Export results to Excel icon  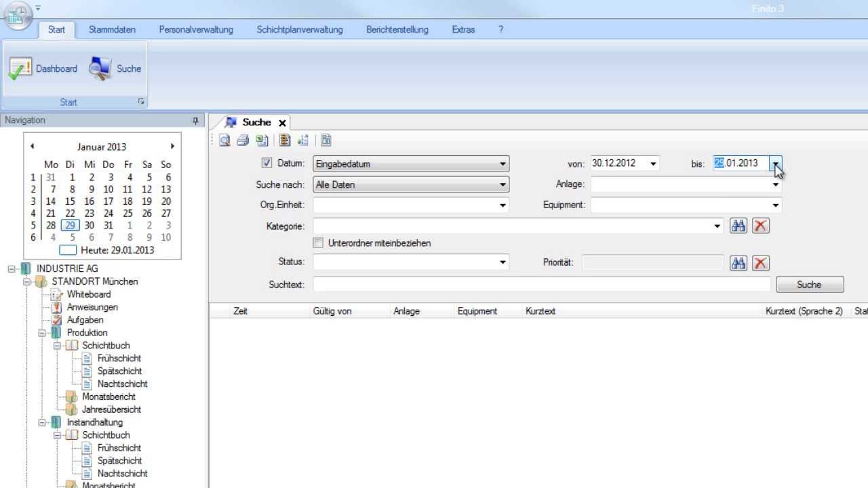(262, 140)
